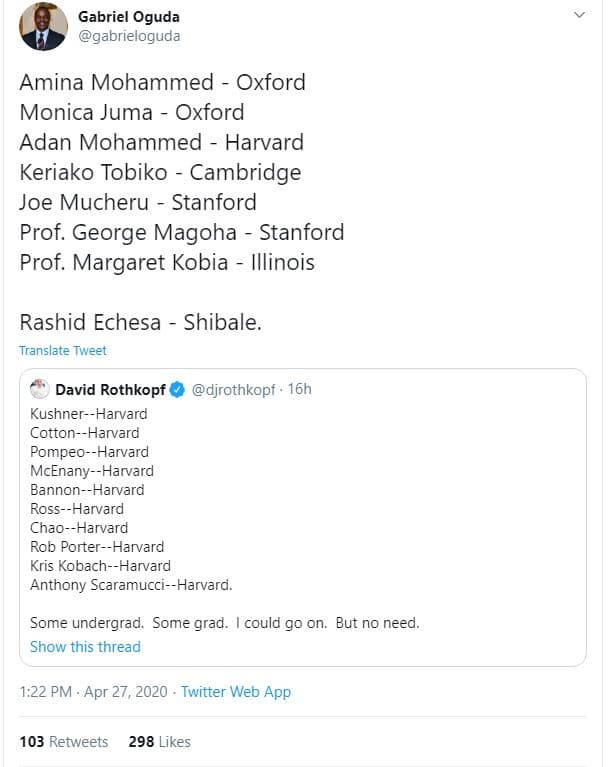Screen dimensions: 610x767
Task: View the 103 Retweets list
Action: coord(63,741)
